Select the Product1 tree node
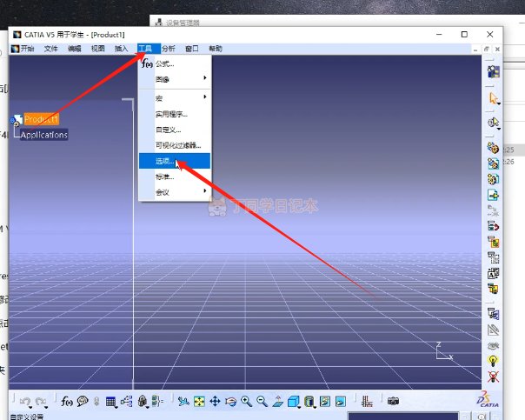This screenshot has height=420, width=525. pyautogui.click(x=41, y=119)
